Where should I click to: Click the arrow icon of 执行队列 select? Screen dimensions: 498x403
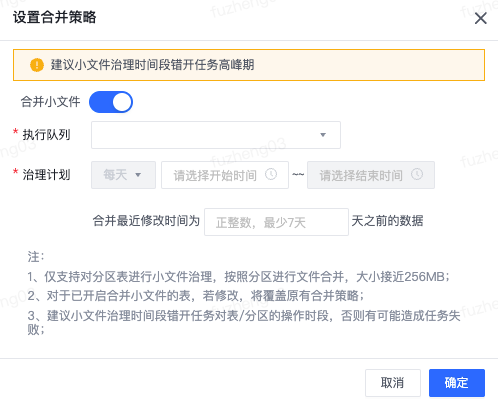point(323,135)
